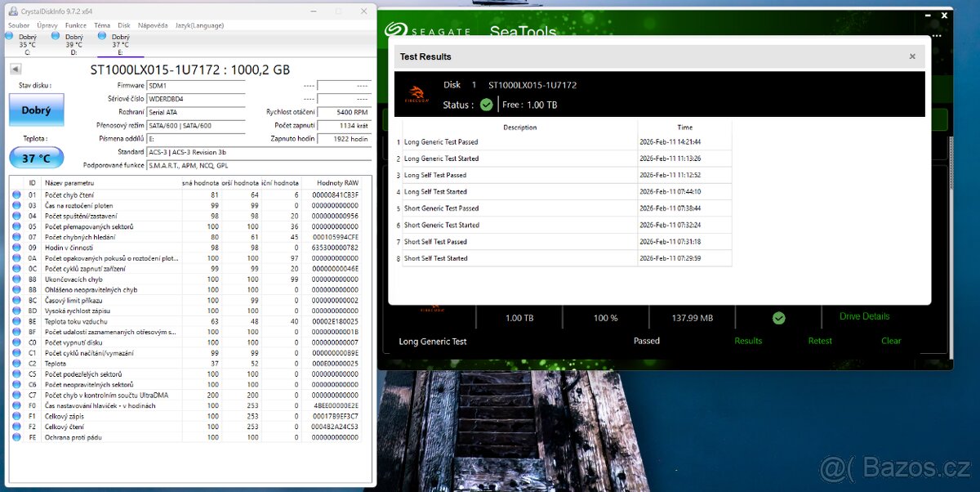Open the Drive Details link
Viewport: 980px width, 492px height.
(x=864, y=316)
